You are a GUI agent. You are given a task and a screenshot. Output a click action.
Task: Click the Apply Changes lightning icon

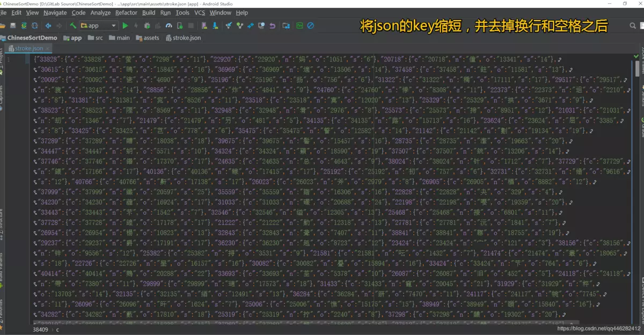click(136, 25)
